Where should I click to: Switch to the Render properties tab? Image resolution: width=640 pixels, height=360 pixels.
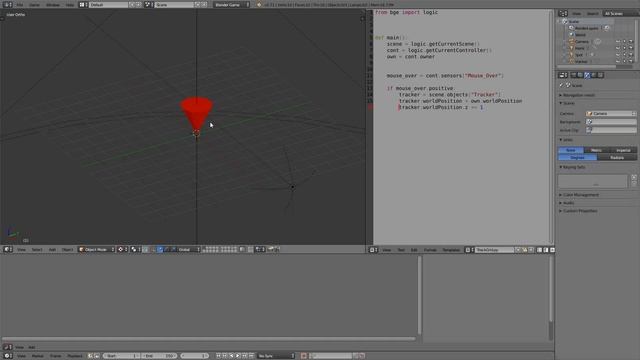573,75
